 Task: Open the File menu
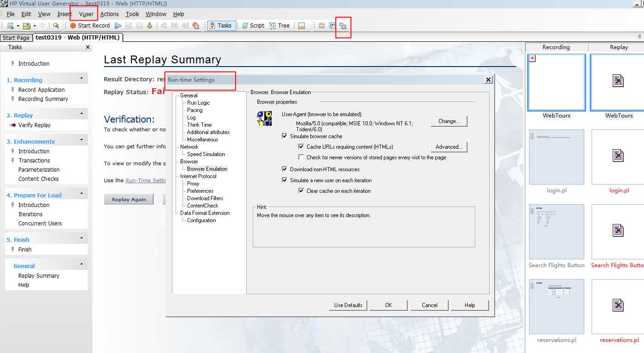(11, 14)
